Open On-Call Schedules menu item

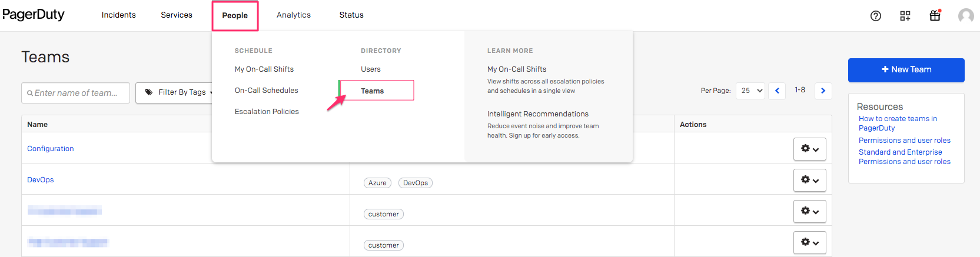[266, 91]
